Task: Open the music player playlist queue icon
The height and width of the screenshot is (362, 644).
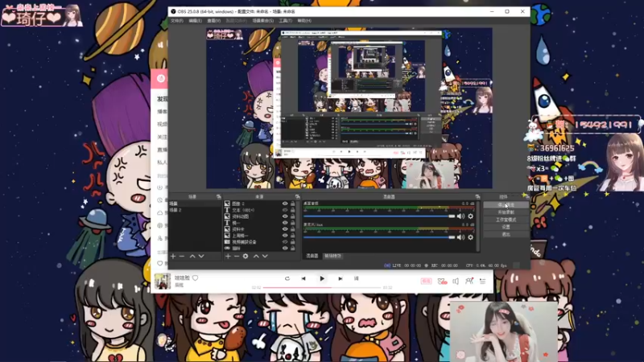Action: (482, 281)
